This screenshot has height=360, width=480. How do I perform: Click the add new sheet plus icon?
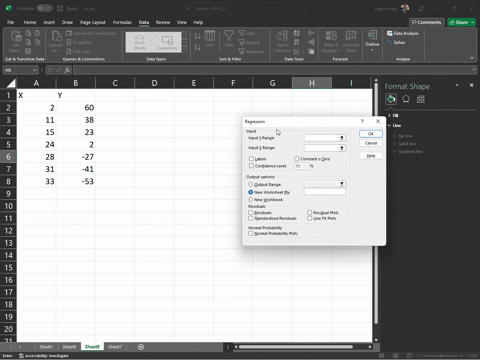click(141, 347)
